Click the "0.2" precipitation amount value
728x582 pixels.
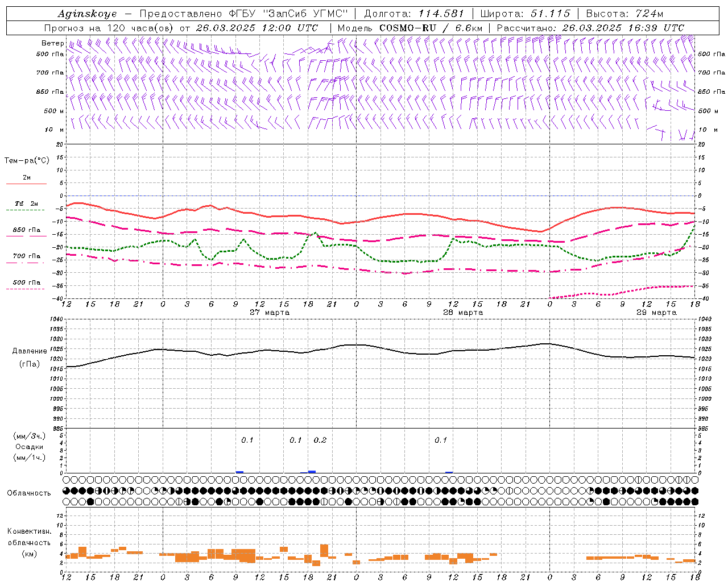click(x=320, y=440)
